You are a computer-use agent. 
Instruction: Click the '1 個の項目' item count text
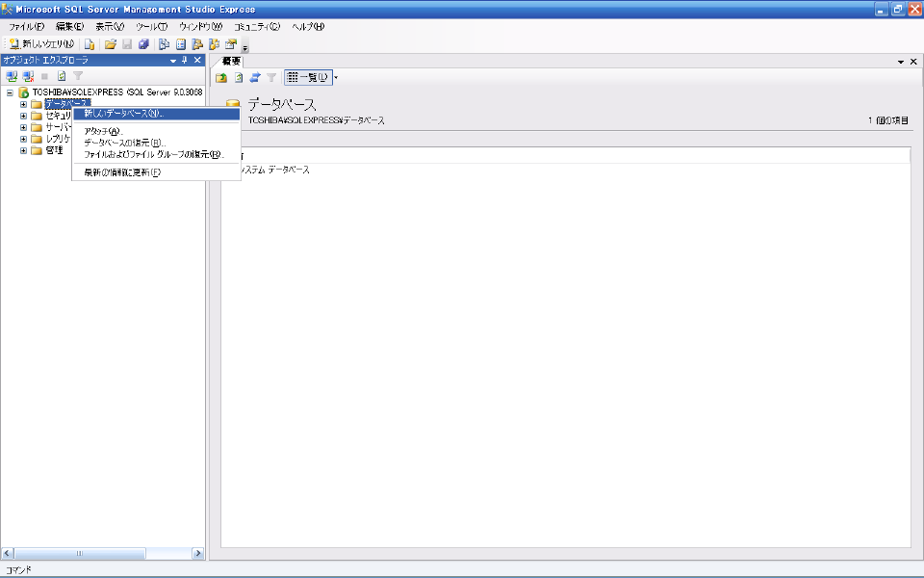point(887,120)
